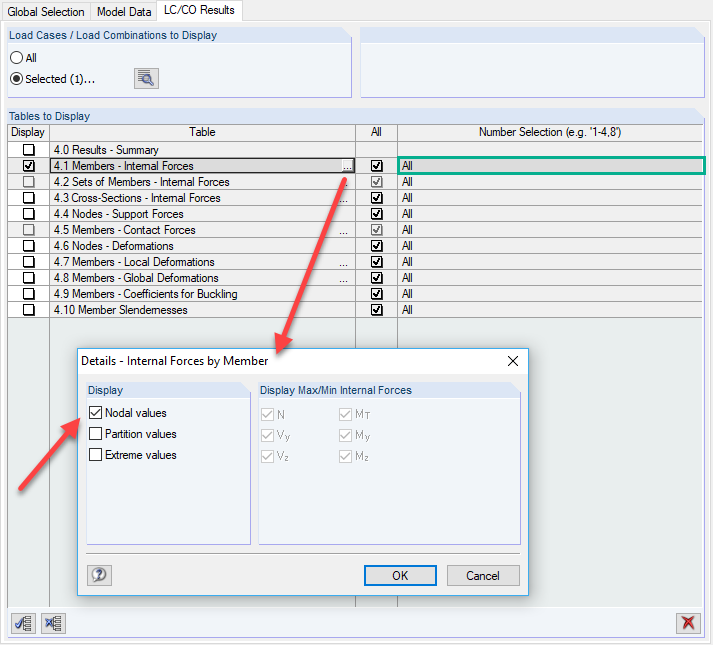Click Cancel in the Details dialog
Viewport: 713px width, 645px height.
click(x=483, y=575)
